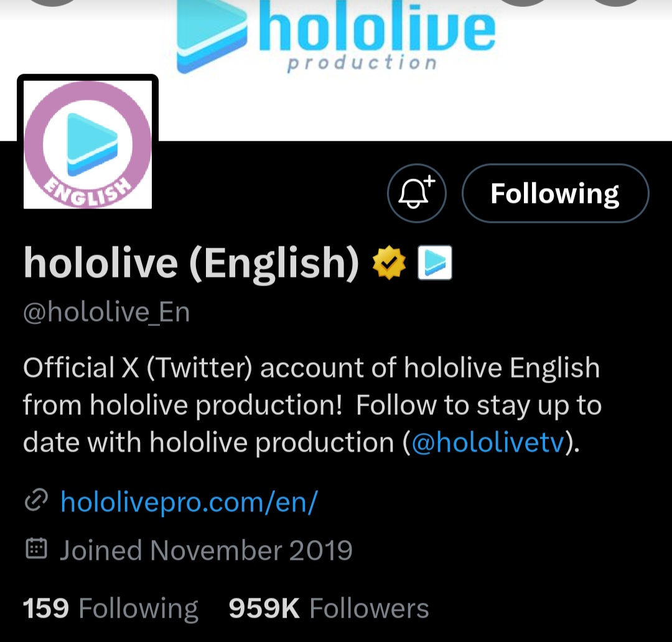Viewport: 672px width, 642px height.
Task: Click the Official X account bio text
Action: coord(312,406)
